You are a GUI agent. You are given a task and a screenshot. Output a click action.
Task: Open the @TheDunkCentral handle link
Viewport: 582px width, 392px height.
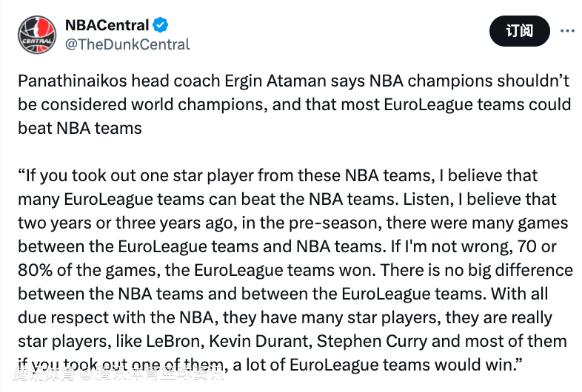click(127, 44)
